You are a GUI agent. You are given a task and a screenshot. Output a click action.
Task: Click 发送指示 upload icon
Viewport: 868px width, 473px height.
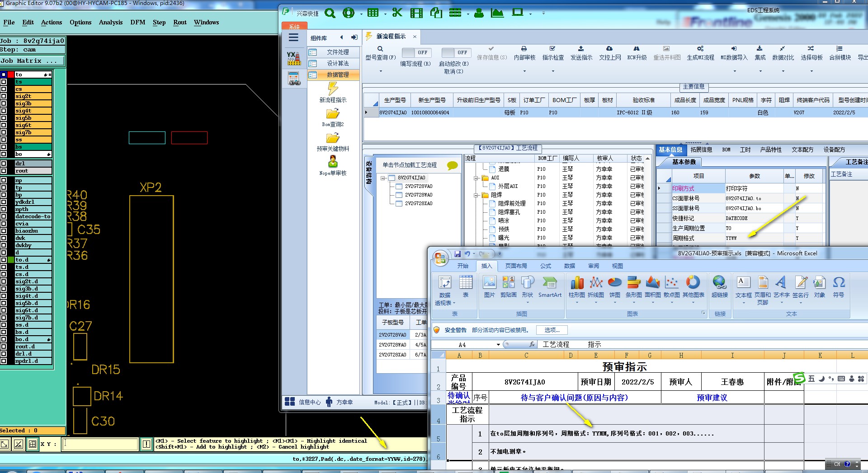point(581,49)
